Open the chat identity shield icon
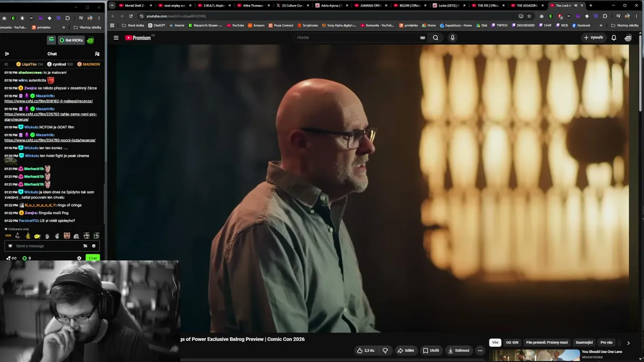Image resolution: width=644 pixels, height=362 pixels. pos(10,246)
